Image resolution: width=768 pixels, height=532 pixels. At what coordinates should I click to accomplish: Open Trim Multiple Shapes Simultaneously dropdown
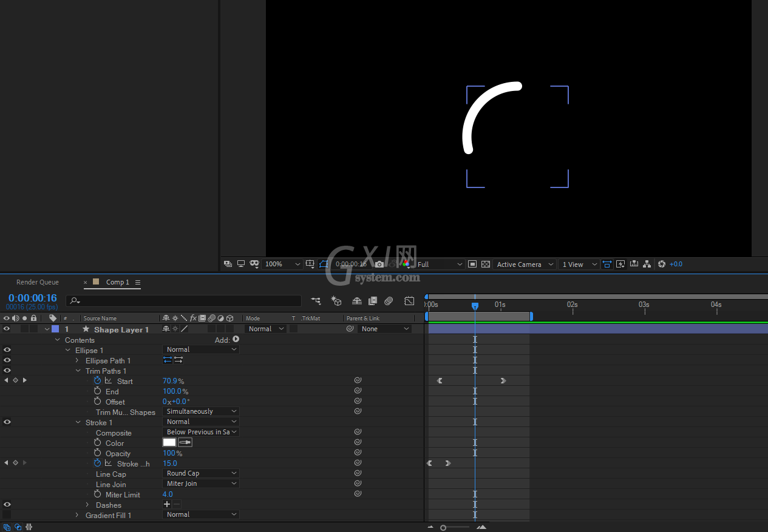coord(201,411)
